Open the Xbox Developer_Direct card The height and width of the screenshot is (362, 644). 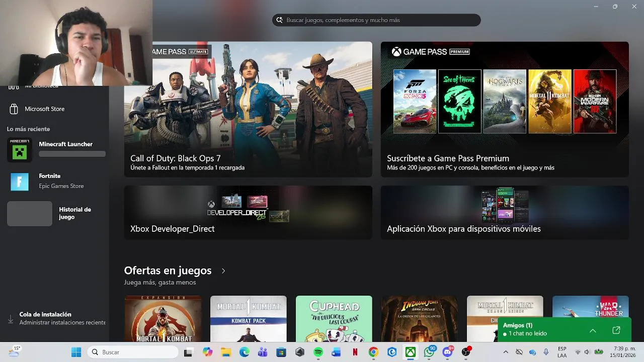[x=248, y=213]
